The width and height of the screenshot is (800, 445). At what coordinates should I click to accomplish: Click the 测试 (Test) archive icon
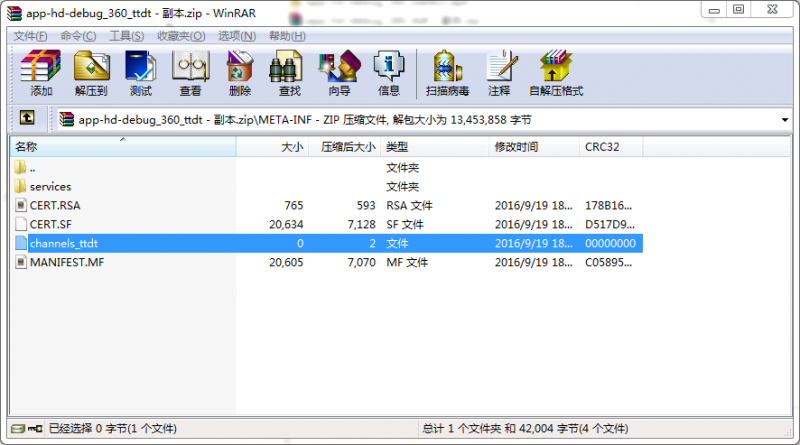pyautogui.click(x=141, y=73)
